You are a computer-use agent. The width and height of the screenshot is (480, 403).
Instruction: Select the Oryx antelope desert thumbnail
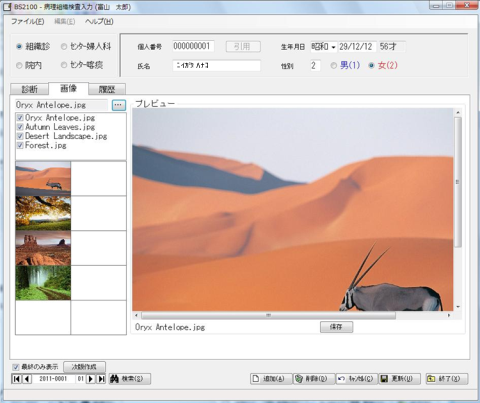pyautogui.click(x=43, y=179)
